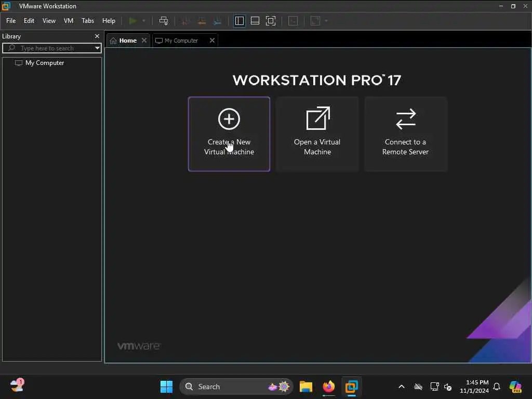
Task: Open Copilot from the taskbar corner
Action: coord(515,387)
